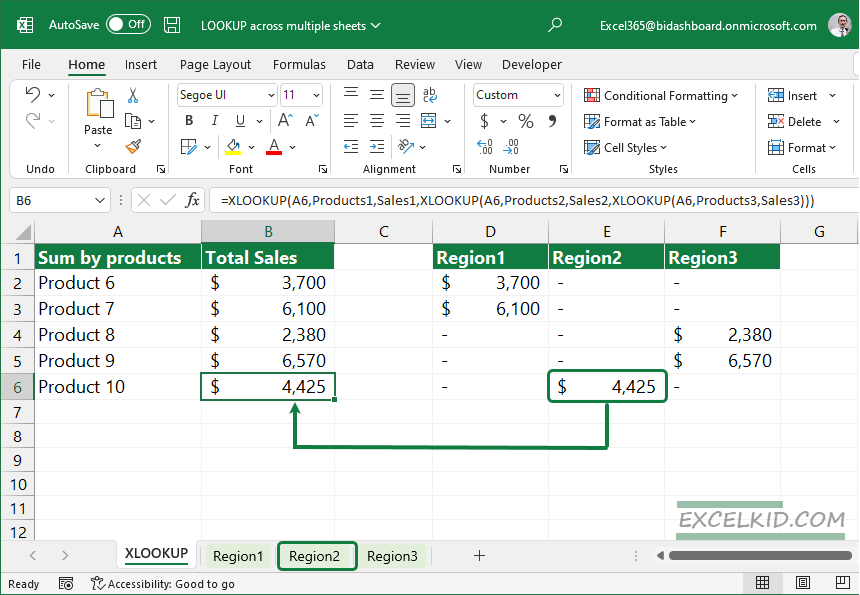Click the Copy icon
Screen dimensions: 860x595
pos(133,121)
